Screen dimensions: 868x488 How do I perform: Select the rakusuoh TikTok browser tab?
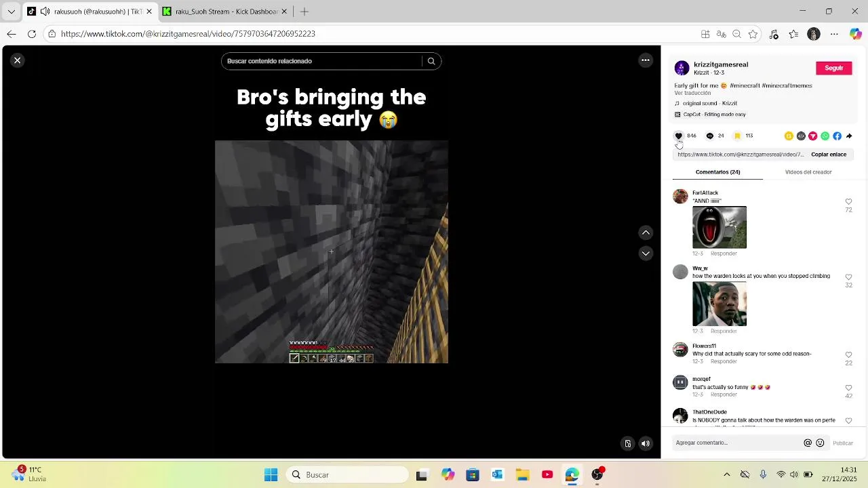tap(88, 12)
